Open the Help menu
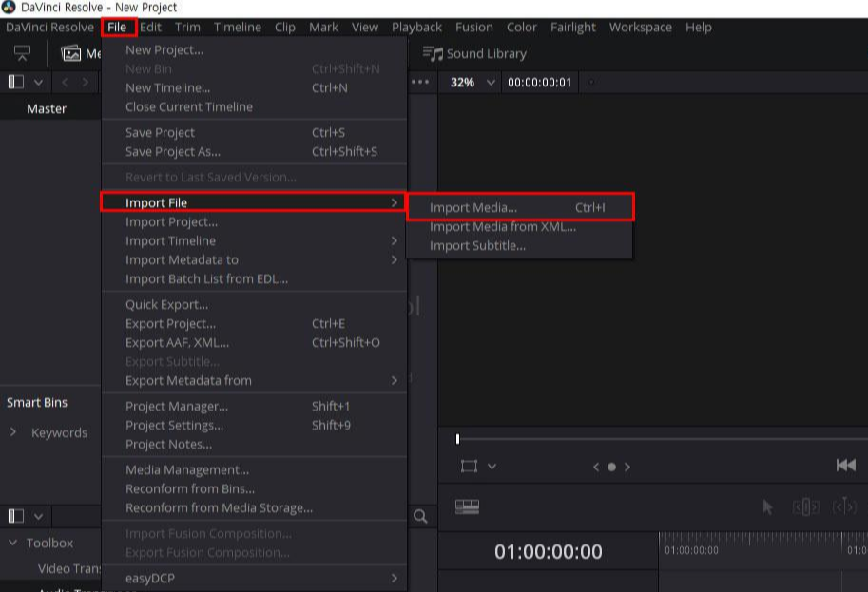 coord(699,28)
